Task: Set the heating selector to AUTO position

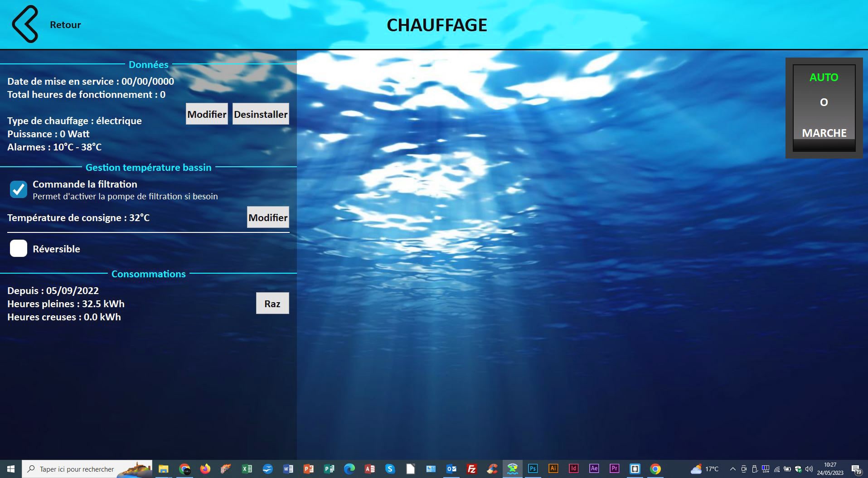Action: 823,77
